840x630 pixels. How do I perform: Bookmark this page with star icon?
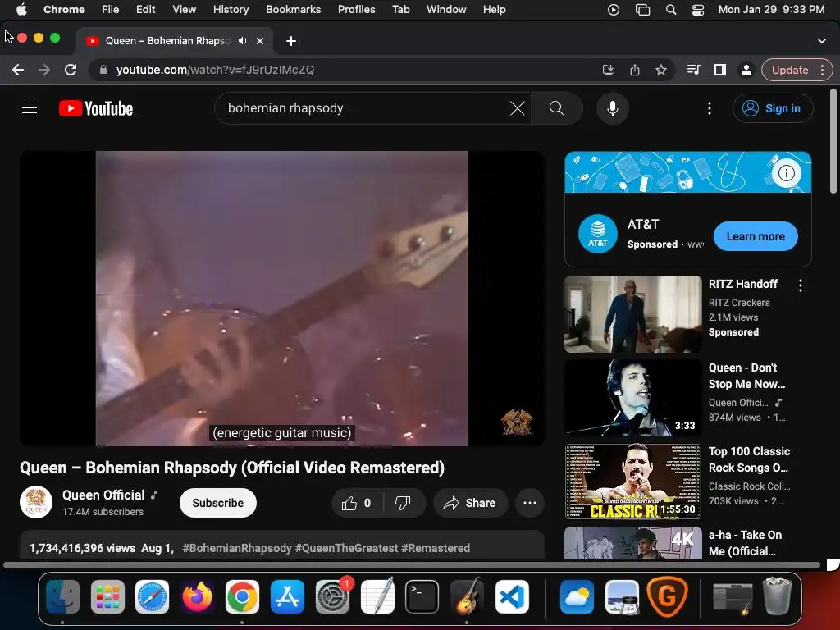[661, 70]
